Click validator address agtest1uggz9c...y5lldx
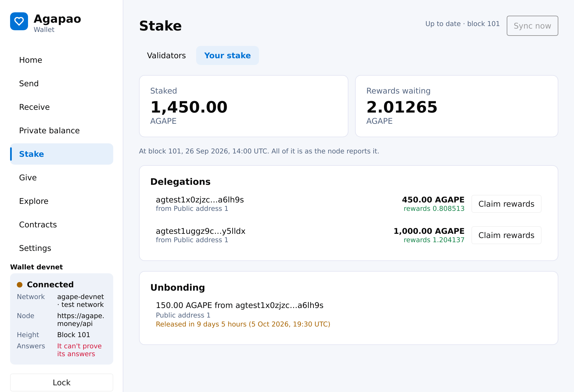The width and height of the screenshot is (574, 392). point(201,231)
